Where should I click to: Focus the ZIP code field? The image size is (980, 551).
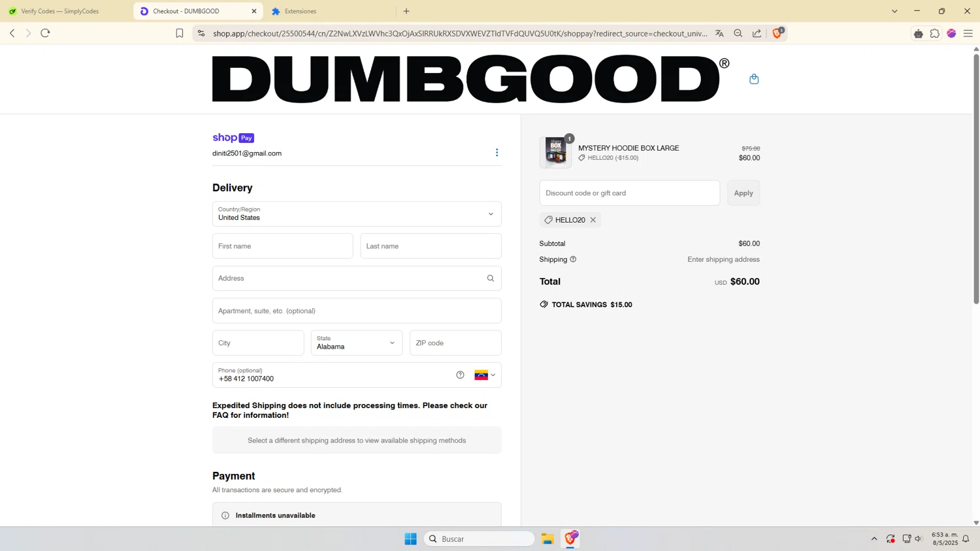(455, 343)
